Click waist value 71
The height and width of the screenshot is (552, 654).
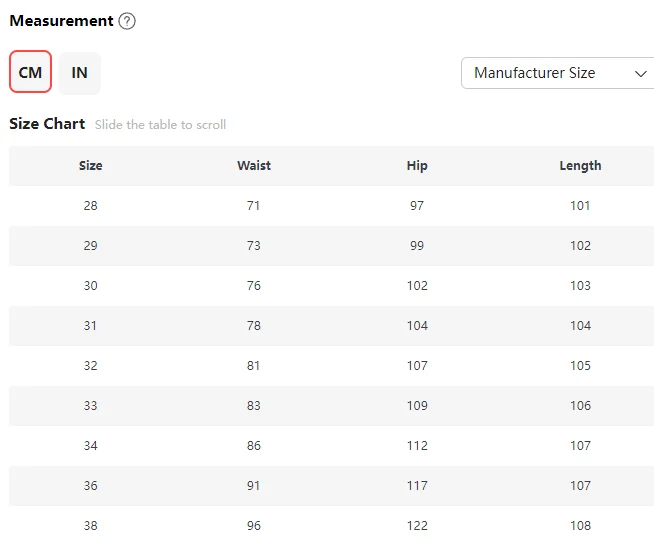[x=254, y=206]
